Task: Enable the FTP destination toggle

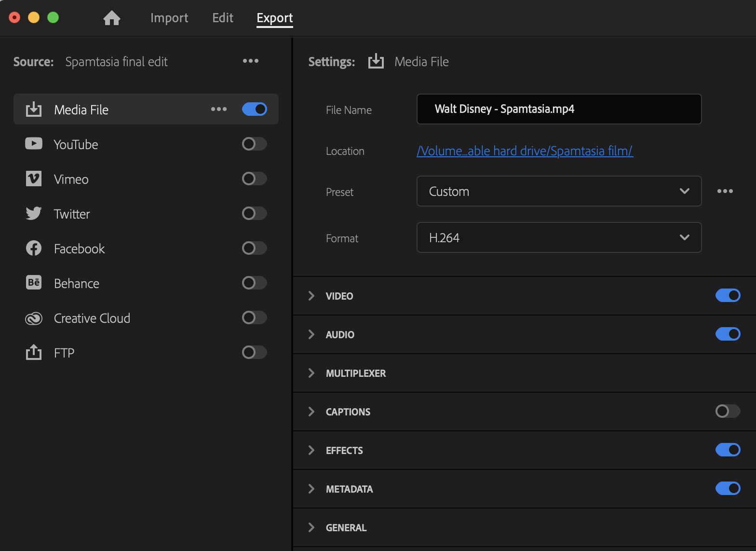Action: pyautogui.click(x=255, y=352)
